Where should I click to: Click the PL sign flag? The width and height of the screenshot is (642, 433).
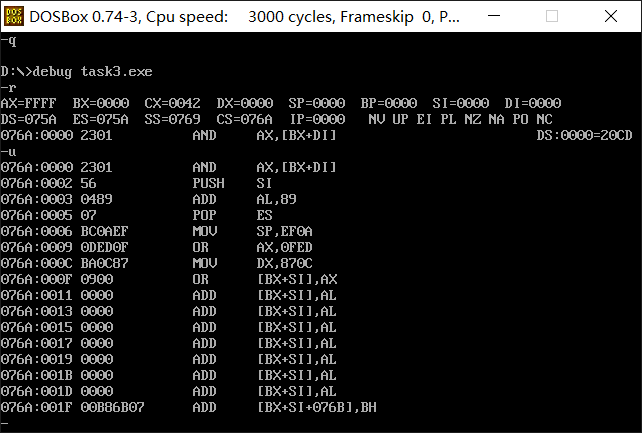tap(448, 119)
